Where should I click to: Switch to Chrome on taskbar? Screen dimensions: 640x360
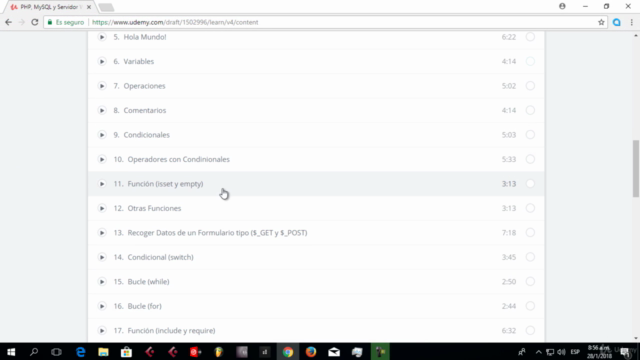coord(288,352)
